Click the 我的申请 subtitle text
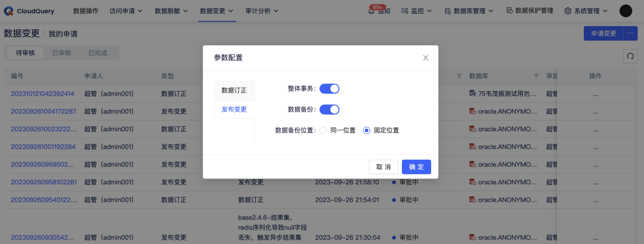644x244 pixels. pyautogui.click(x=63, y=33)
